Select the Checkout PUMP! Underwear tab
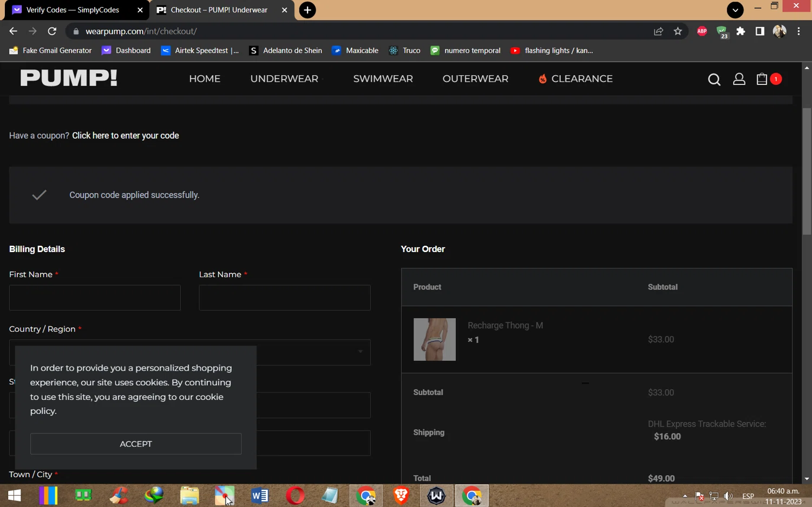 click(222, 10)
